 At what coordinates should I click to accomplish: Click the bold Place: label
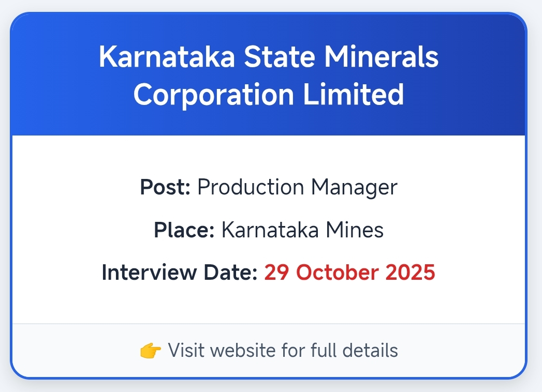pyautogui.click(x=184, y=230)
